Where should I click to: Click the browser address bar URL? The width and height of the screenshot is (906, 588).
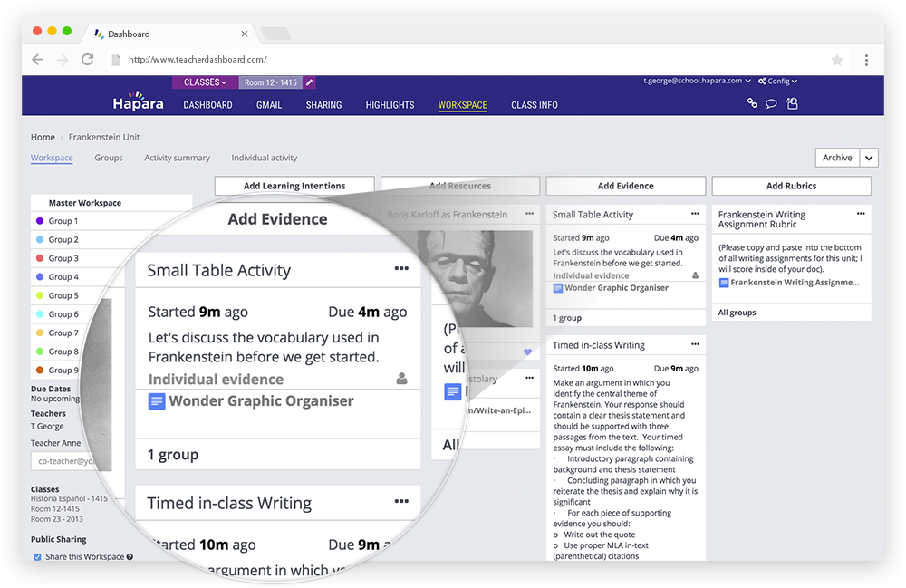[x=198, y=60]
